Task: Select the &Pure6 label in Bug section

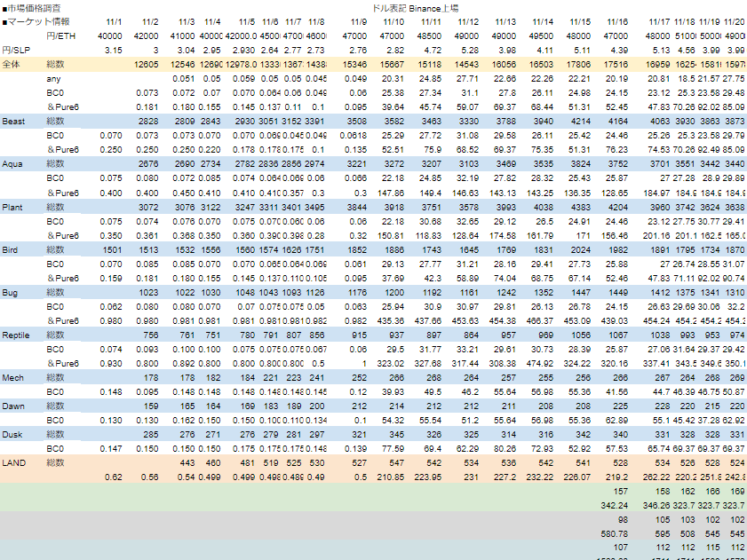Action: 63,321
